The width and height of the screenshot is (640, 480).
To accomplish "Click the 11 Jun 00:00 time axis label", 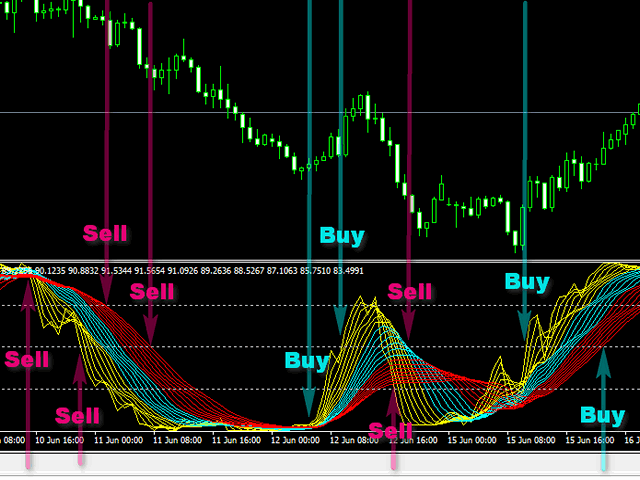I will click(118, 440).
